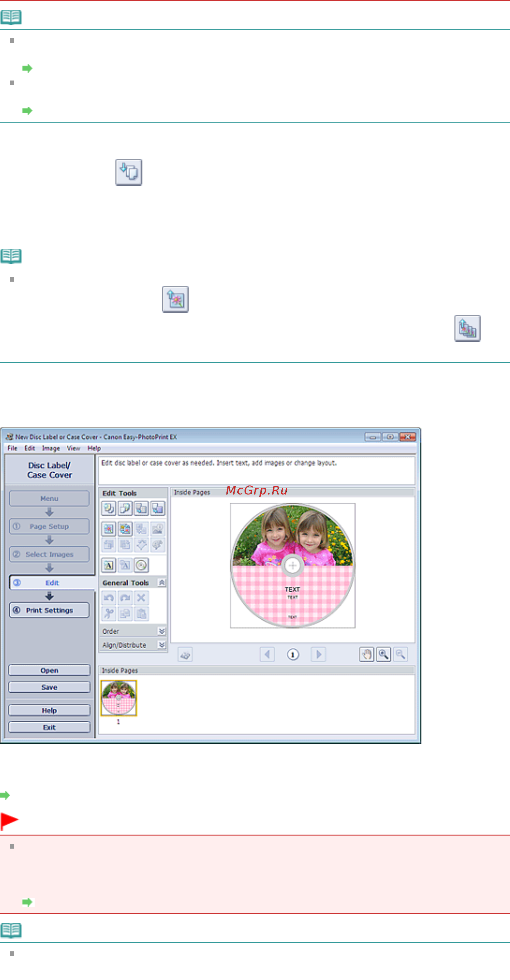The width and height of the screenshot is (510, 980).
Task: Click the large TEXT box on disc
Action: tap(292, 589)
